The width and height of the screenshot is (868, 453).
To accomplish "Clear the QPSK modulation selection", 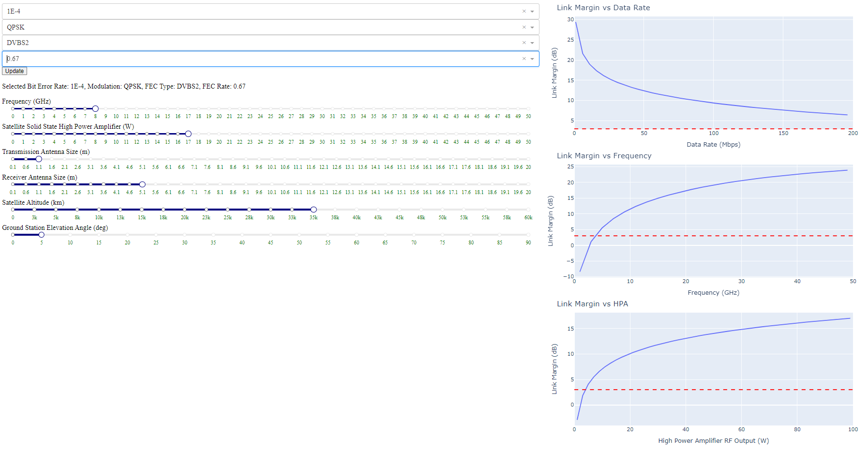I will tap(524, 27).
